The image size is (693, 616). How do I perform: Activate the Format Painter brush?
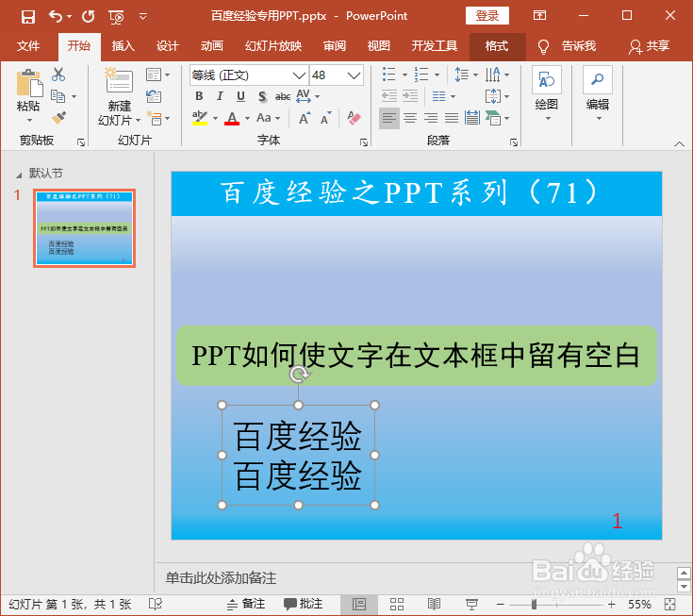click(x=58, y=117)
